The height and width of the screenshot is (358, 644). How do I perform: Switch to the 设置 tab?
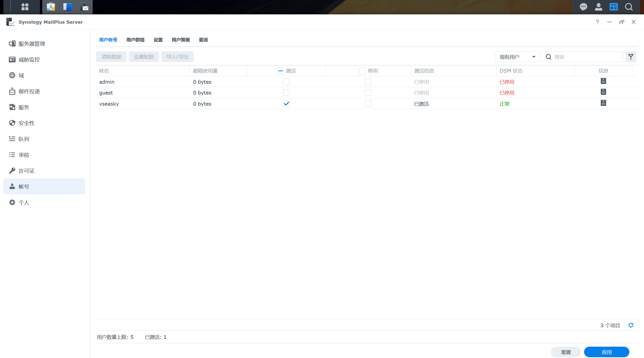pyautogui.click(x=158, y=40)
